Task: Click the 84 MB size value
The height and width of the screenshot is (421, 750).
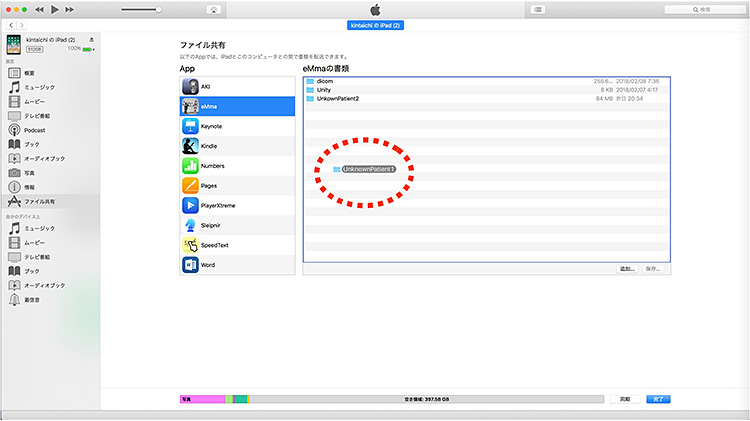Action: (604, 99)
